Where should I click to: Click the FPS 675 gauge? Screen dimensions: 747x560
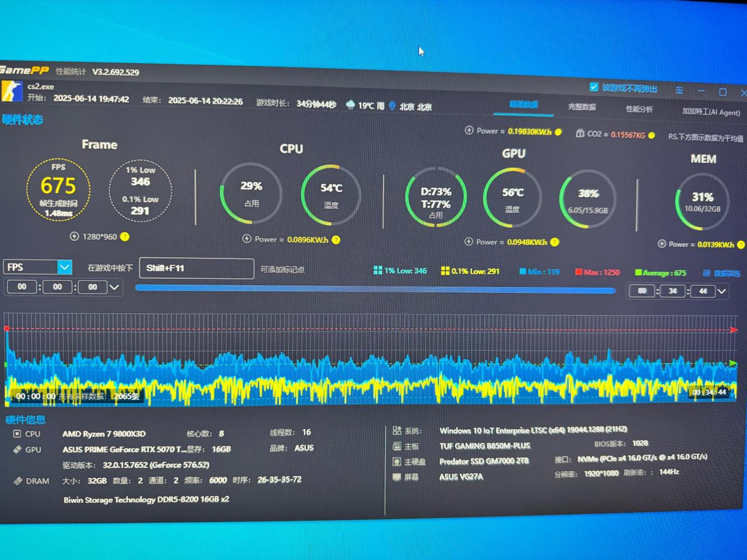(x=58, y=189)
